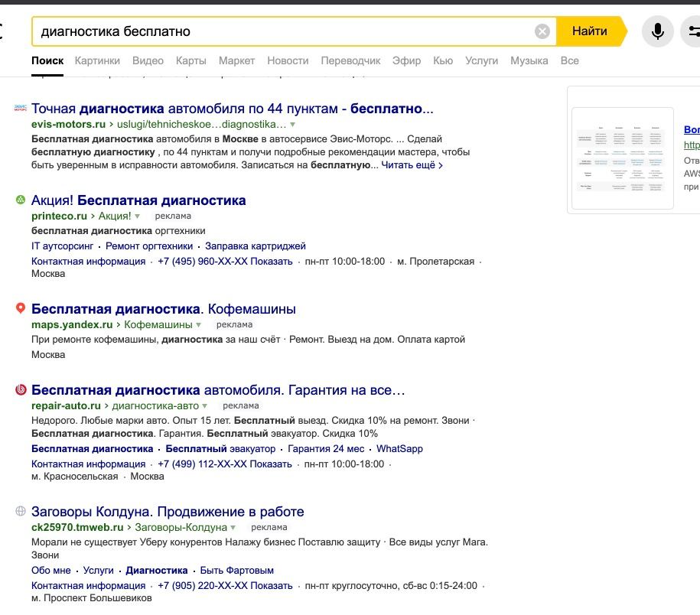Open the table thumbnail in the right panel
This screenshot has width=700, height=615.
(x=622, y=158)
